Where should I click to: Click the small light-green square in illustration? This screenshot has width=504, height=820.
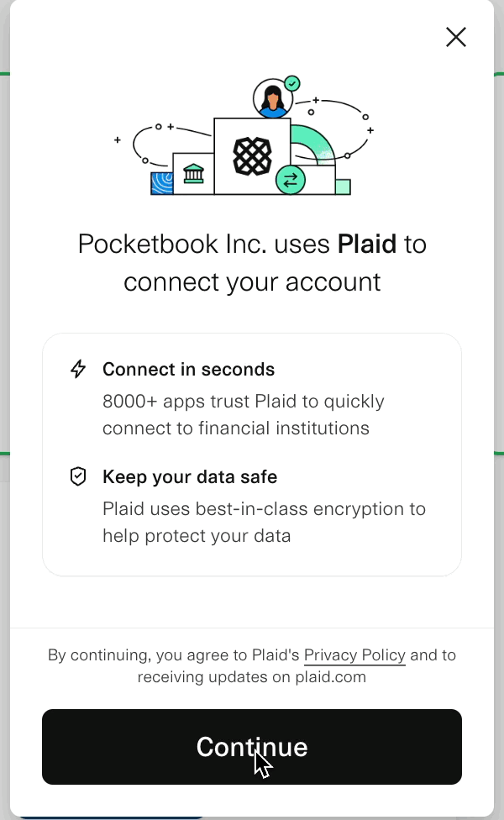343,187
